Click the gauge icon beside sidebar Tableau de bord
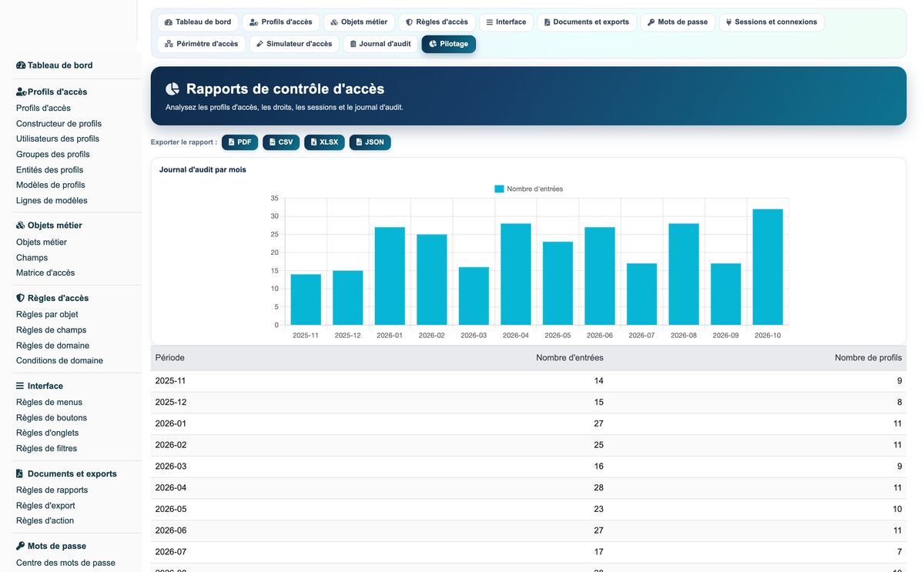The image size is (924, 572). (21, 65)
